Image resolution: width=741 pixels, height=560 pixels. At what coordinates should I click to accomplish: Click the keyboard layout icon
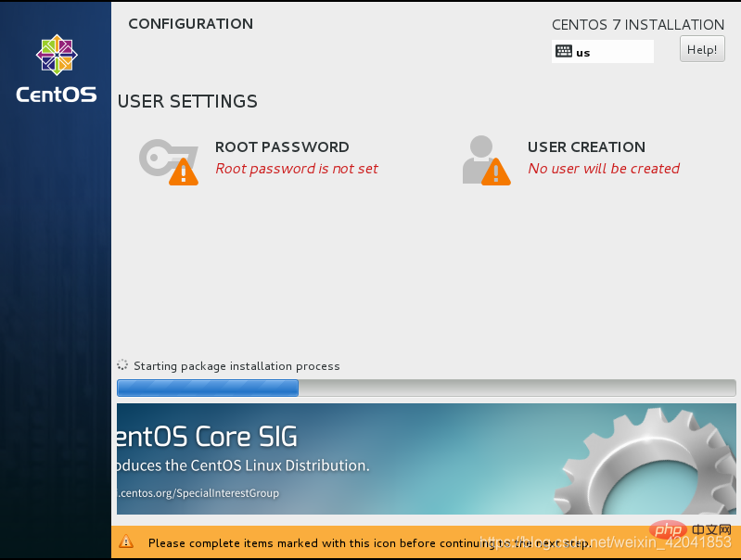tap(563, 51)
